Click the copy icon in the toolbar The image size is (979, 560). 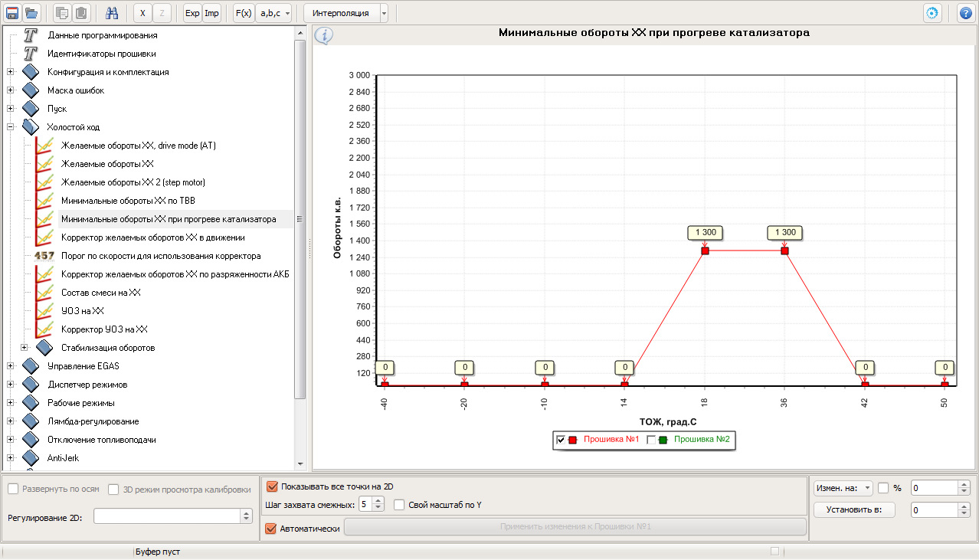tap(62, 13)
